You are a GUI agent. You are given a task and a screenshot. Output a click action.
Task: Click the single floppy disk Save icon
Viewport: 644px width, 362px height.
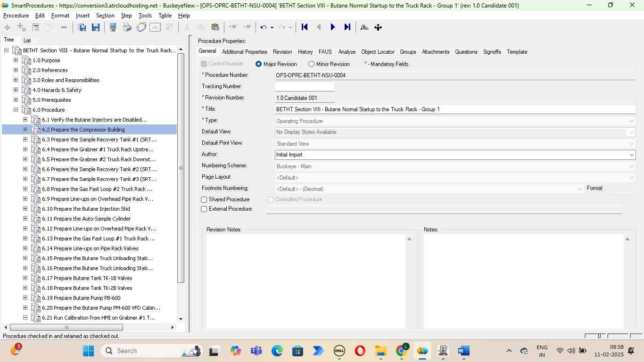pyautogui.click(x=96, y=27)
